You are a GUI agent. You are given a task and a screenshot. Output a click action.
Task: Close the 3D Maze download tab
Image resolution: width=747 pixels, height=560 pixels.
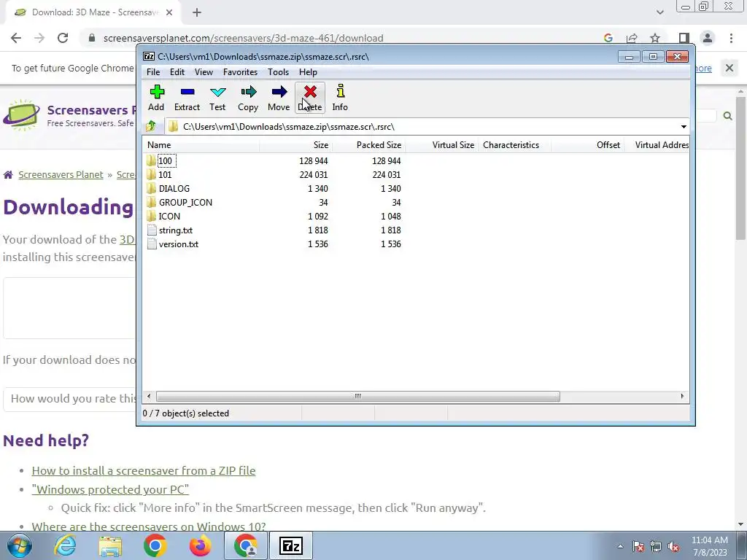(x=169, y=12)
